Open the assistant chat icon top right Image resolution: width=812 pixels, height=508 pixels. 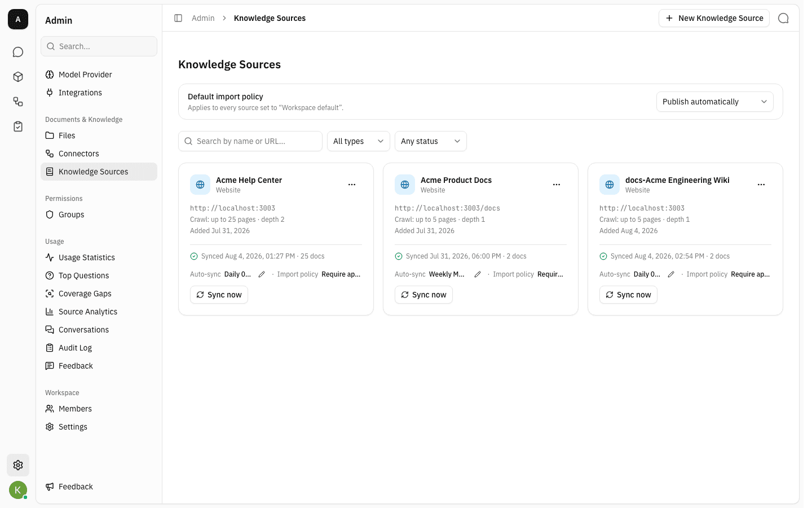coord(783,18)
